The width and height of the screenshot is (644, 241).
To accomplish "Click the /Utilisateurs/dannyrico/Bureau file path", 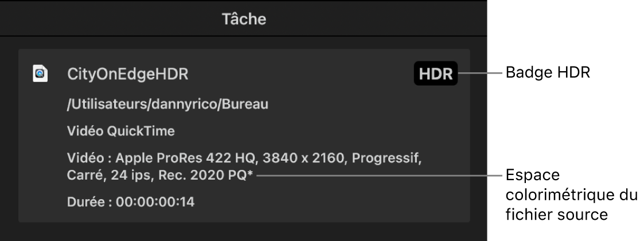I will [x=167, y=104].
